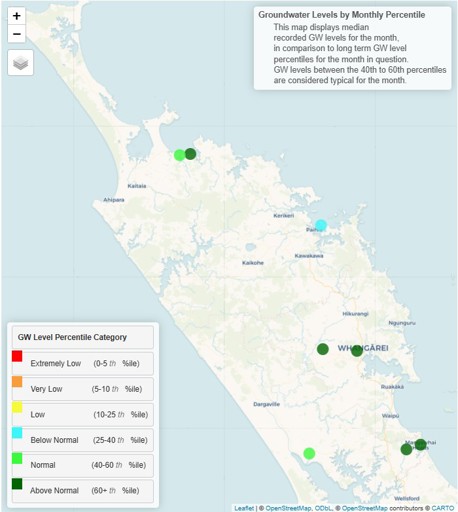Open the OpenStreetMap contributors link
Viewport: 458px width, 512px height.
pos(365,508)
